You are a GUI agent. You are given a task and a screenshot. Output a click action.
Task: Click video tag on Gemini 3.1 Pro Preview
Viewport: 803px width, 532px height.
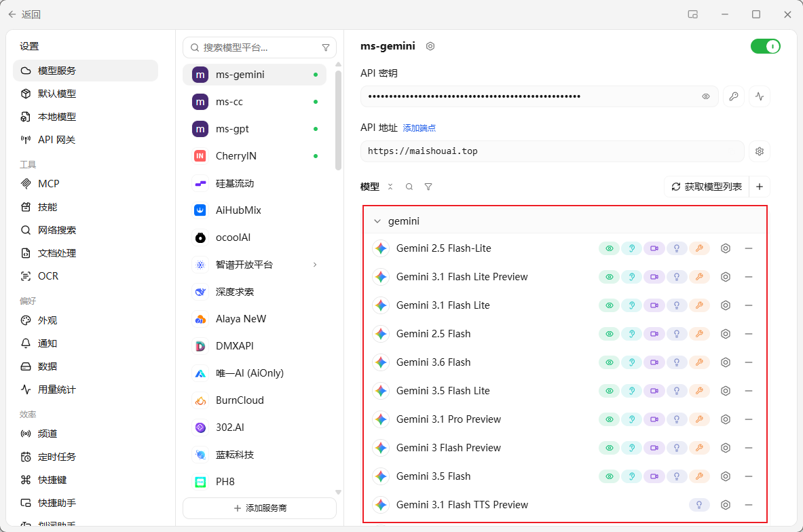(654, 419)
